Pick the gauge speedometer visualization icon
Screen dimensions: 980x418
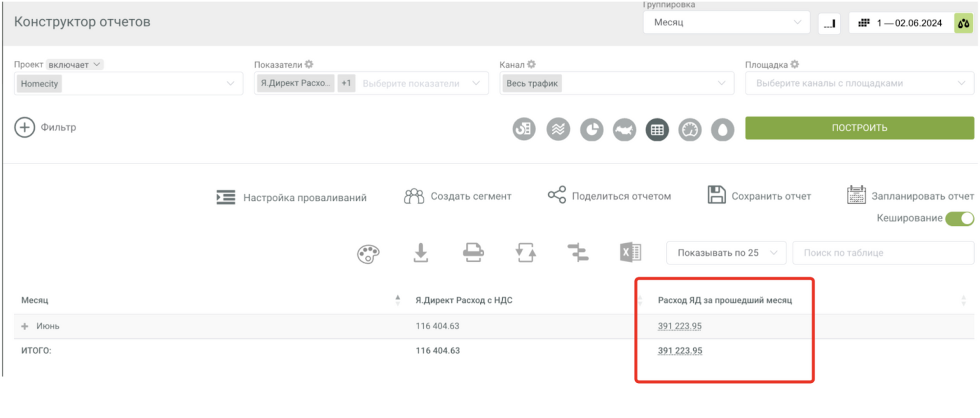[x=689, y=130]
